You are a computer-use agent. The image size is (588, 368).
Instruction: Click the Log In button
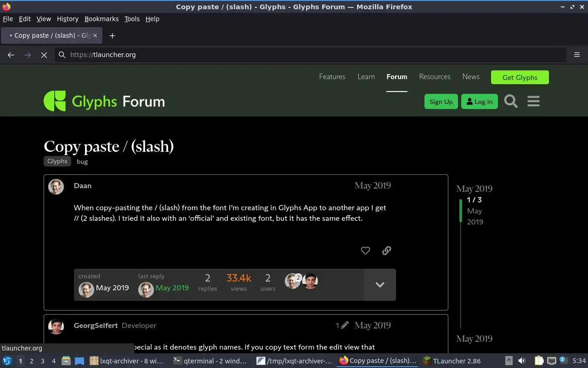coord(479,102)
